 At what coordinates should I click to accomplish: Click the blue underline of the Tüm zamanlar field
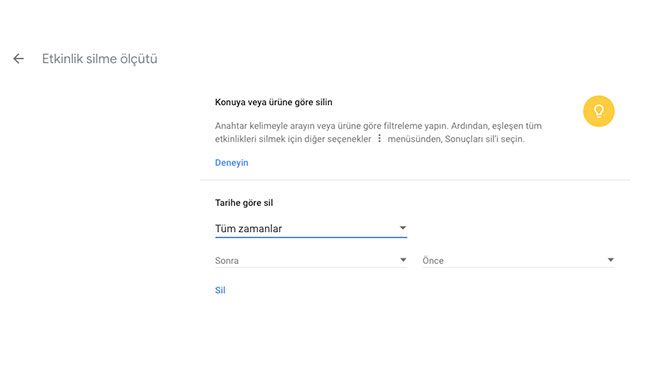click(x=311, y=237)
